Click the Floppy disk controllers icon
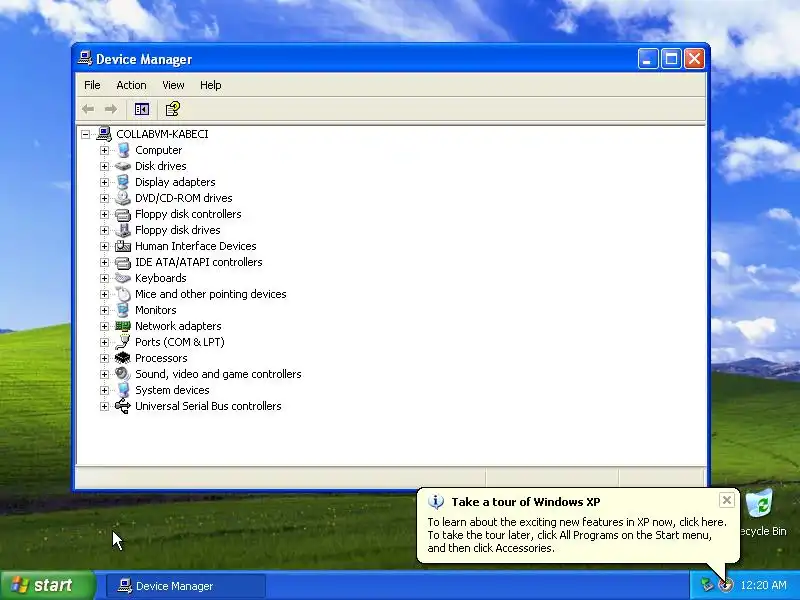 click(123, 214)
